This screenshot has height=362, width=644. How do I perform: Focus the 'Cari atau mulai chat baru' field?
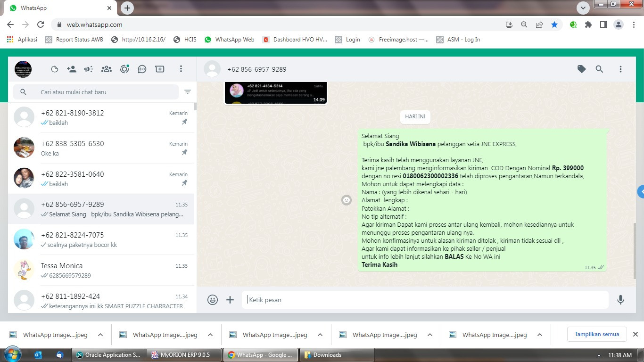(x=96, y=92)
